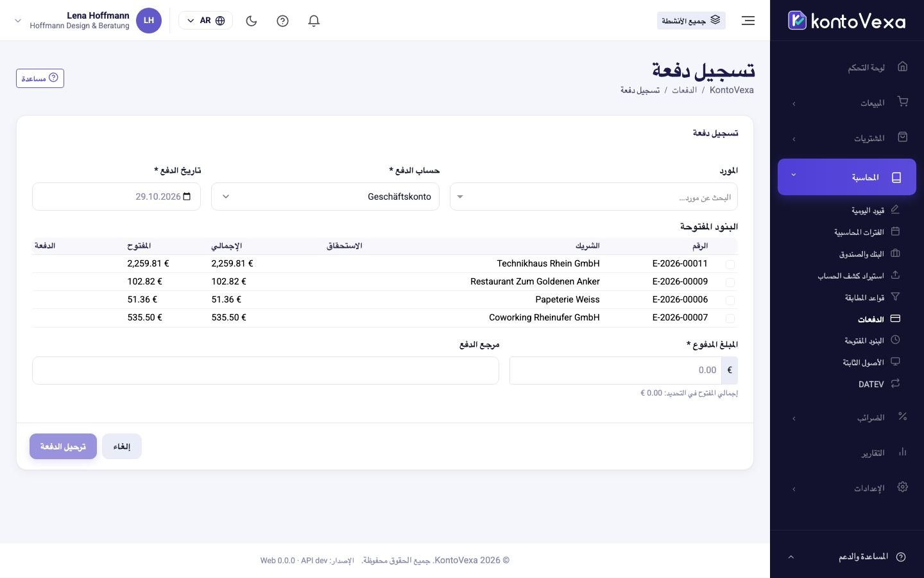Click إلغاء cancel button
The image size is (924, 578).
coord(122,446)
